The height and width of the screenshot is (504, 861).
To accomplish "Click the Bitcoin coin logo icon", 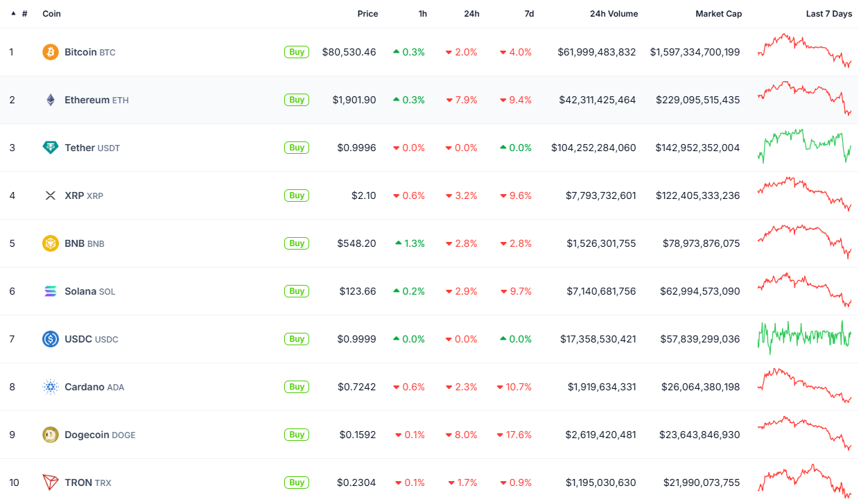I will tap(51, 52).
